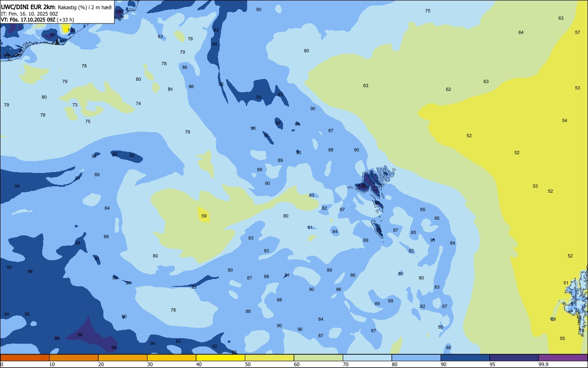Image resolution: width=588 pixels, height=368 pixels.
Task: Select the 73 humidity value on the map
Action: click(x=75, y=105)
